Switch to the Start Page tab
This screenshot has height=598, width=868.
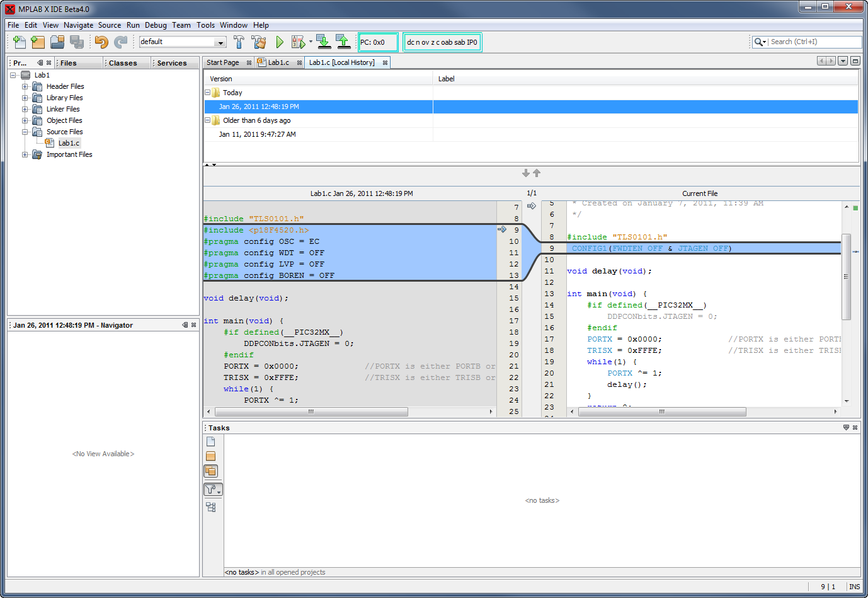[223, 62]
